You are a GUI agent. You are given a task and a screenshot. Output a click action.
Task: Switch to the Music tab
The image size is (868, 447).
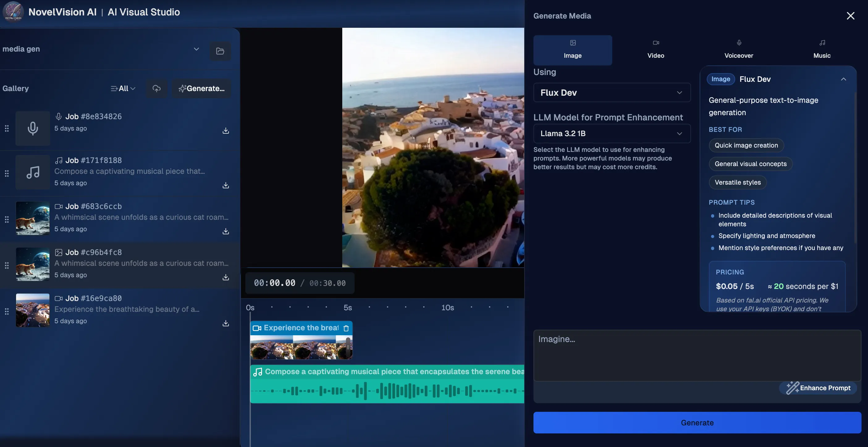click(x=822, y=50)
